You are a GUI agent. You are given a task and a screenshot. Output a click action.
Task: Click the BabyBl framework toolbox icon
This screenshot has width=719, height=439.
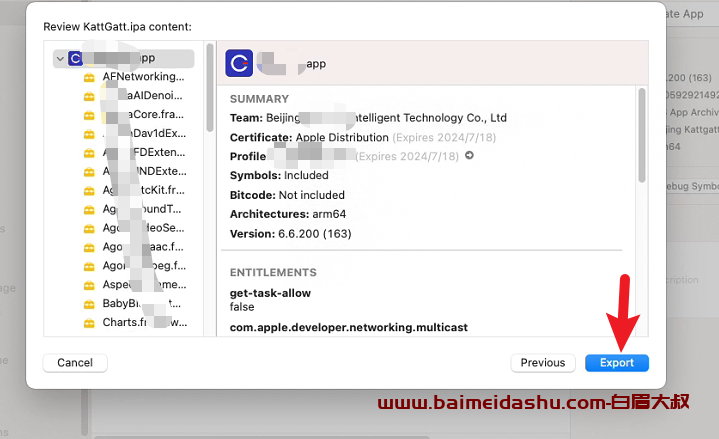[89, 304]
